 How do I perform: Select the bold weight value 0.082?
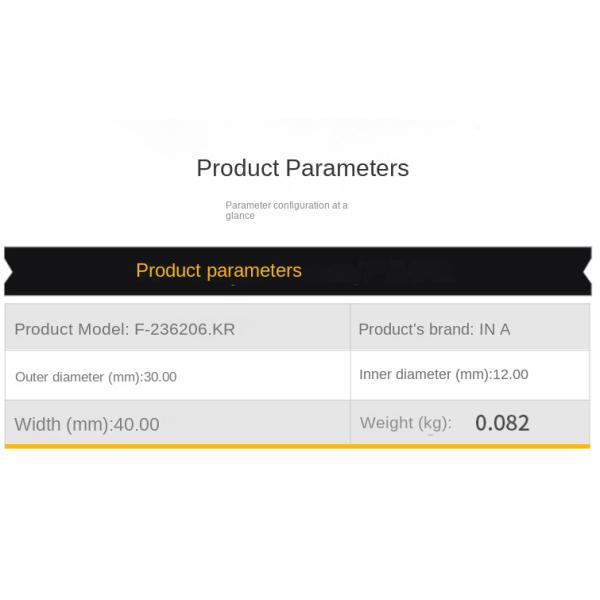point(502,423)
